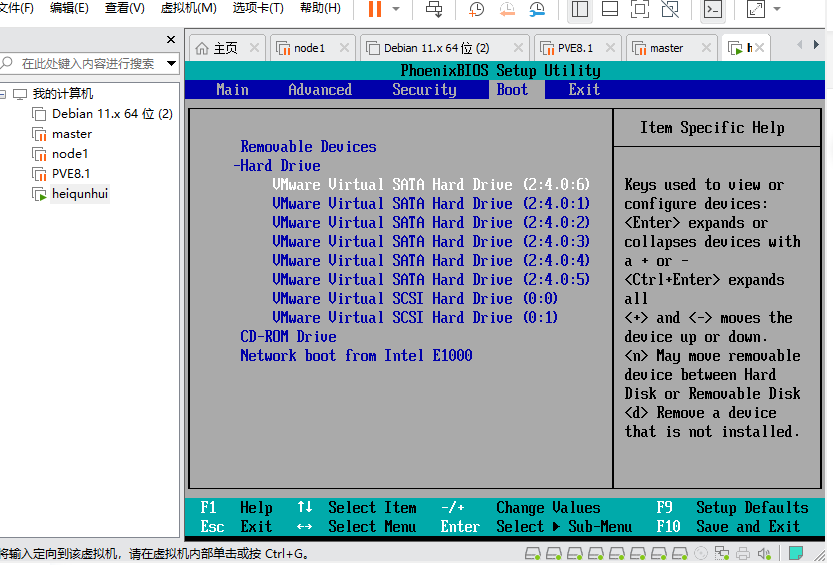Screen dimensions: 833x565
Task: Select the BIOS Exit menu
Action: 584,90
